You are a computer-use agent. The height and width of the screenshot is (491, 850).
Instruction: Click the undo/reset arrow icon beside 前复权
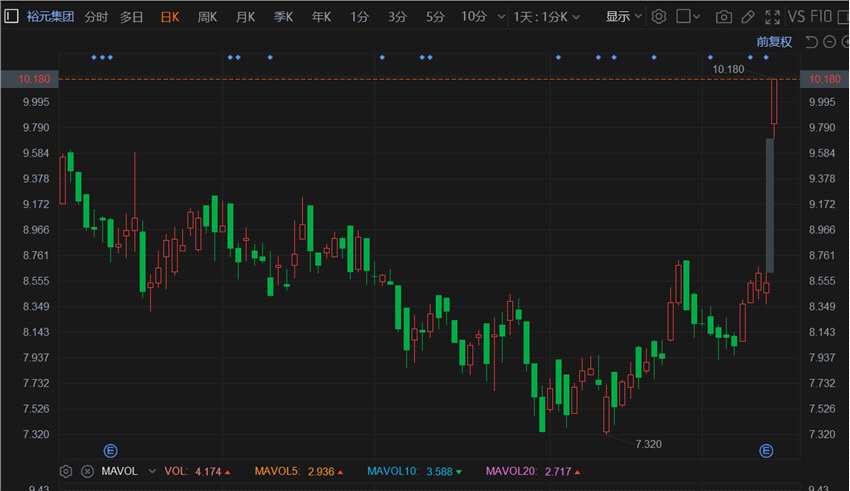pyautogui.click(x=811, y=42)
